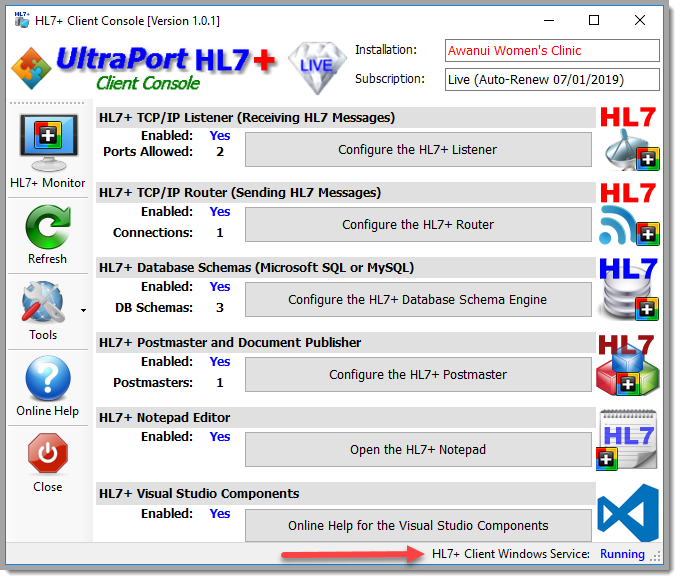This screenshot has height=581, width=680.
Task: Click the Subscription status field
Action: coord(552,80)
